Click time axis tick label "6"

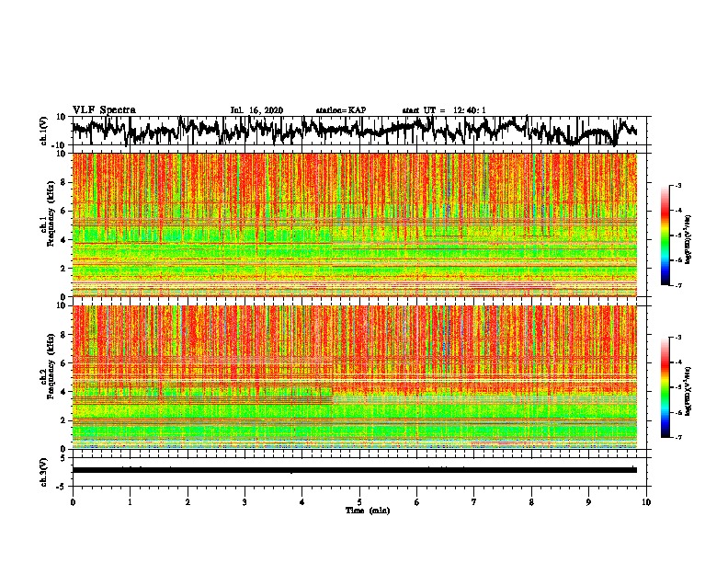point(417,502)
